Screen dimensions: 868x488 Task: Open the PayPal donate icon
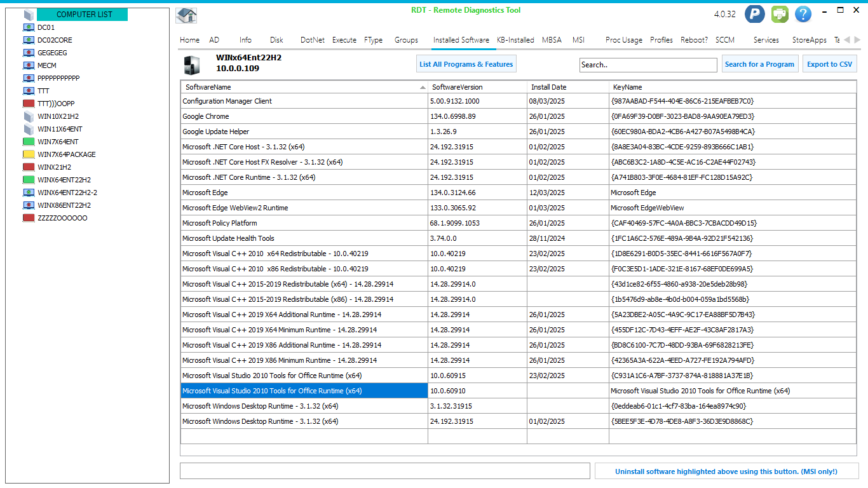pyautogui.click(x=755, y=14)
